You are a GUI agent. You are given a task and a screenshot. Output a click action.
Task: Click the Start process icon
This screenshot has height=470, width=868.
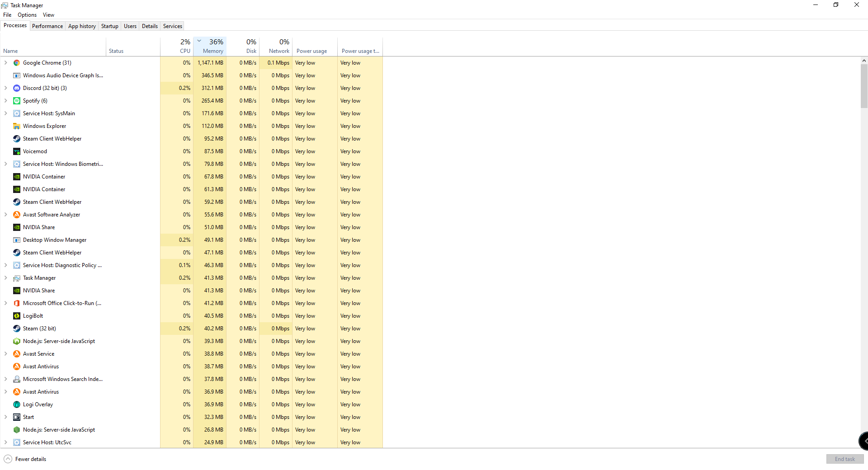pyautogui.click(x=17, y=417)
